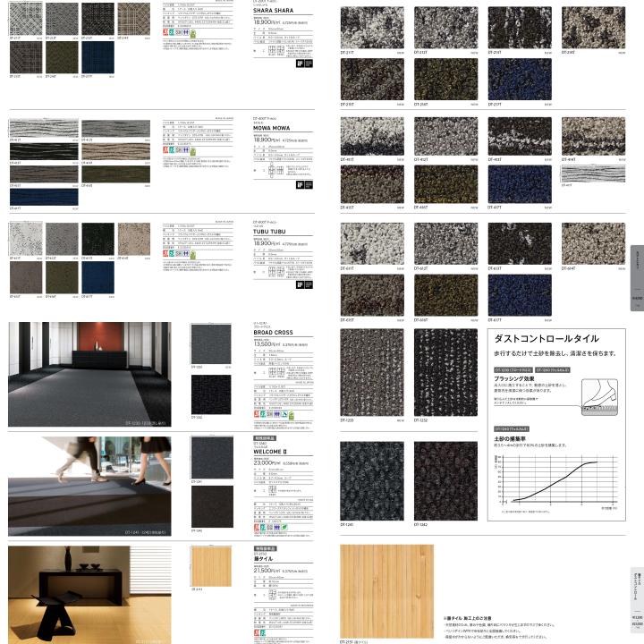Click the soil capture rate line chart

pos(557,479)
